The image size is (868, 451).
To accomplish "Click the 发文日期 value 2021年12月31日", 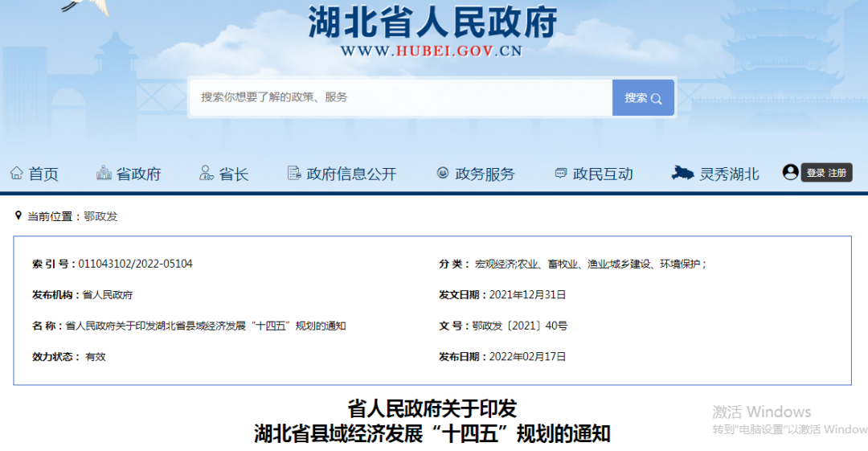I will pos(527,295).
